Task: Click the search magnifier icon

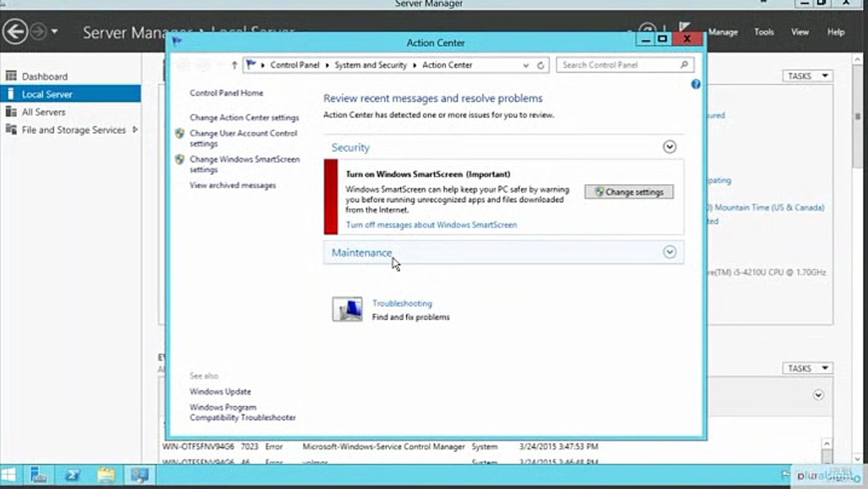Action: (684, 65)
